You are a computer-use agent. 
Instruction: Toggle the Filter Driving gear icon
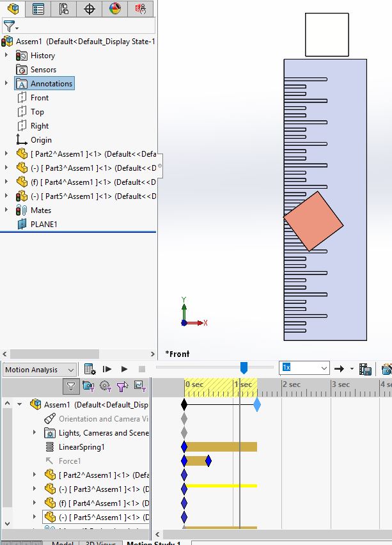[106, 386]
